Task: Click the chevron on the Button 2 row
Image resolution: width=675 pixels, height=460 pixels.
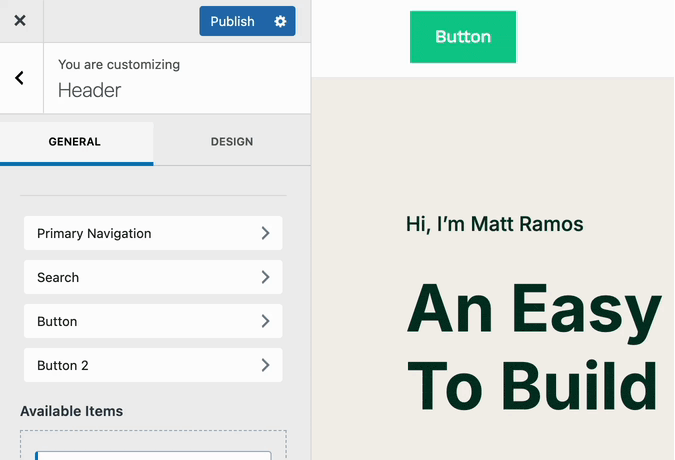Action: coord(265,365)
